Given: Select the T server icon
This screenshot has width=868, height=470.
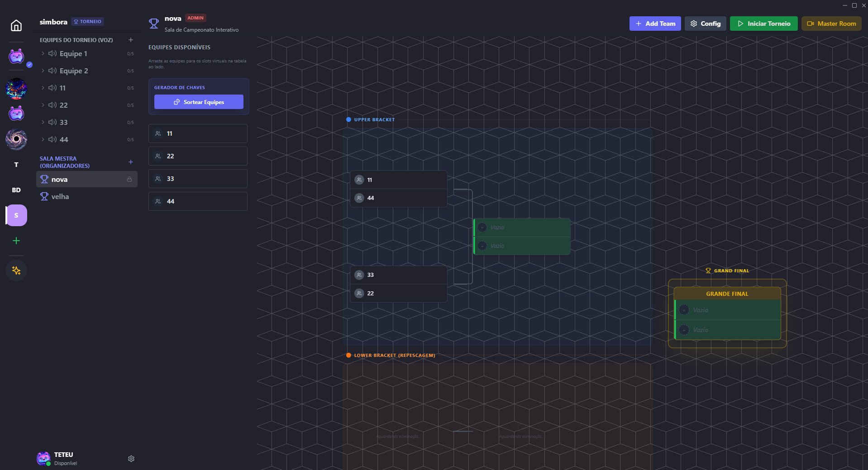Looking at the screenshot, I should [x=16, y=165].
